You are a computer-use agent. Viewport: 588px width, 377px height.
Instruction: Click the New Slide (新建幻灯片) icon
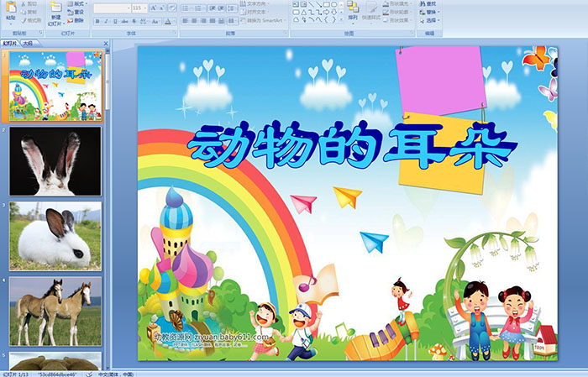(56, 7)
